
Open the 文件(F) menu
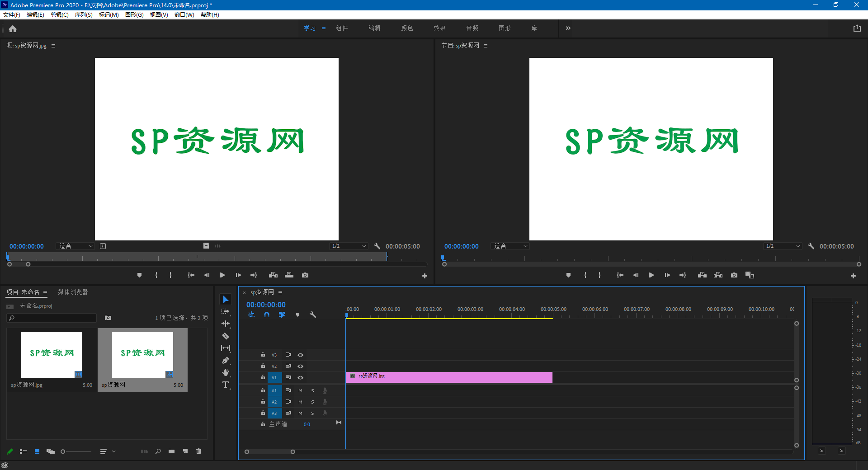(12, 15)
